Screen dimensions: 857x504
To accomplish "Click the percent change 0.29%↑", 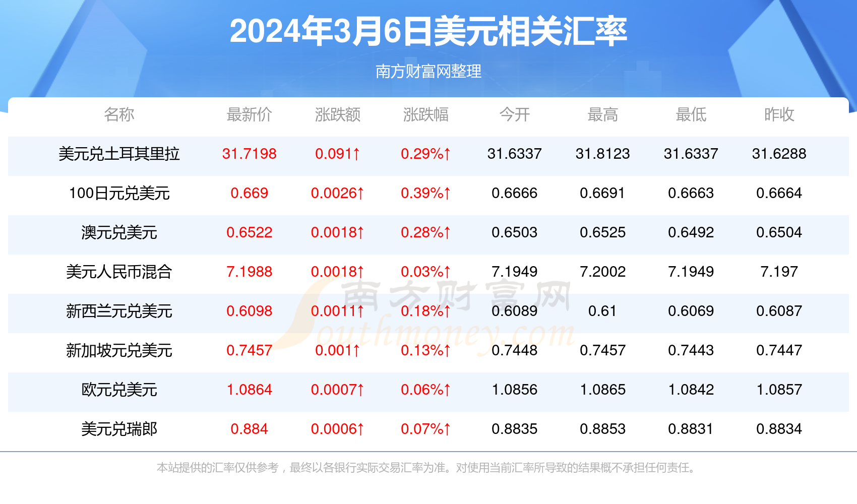I will pyautogui.click(x=426, y=154).
